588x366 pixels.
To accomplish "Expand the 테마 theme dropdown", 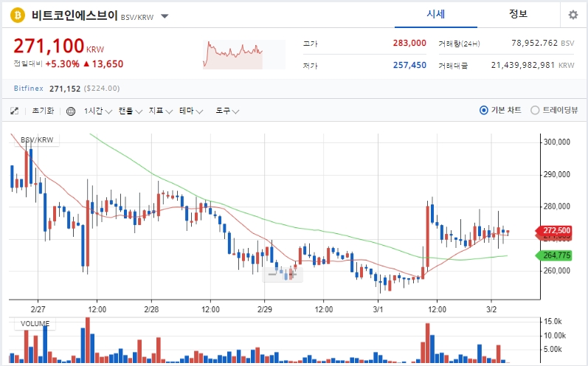I will coord(190,111).
